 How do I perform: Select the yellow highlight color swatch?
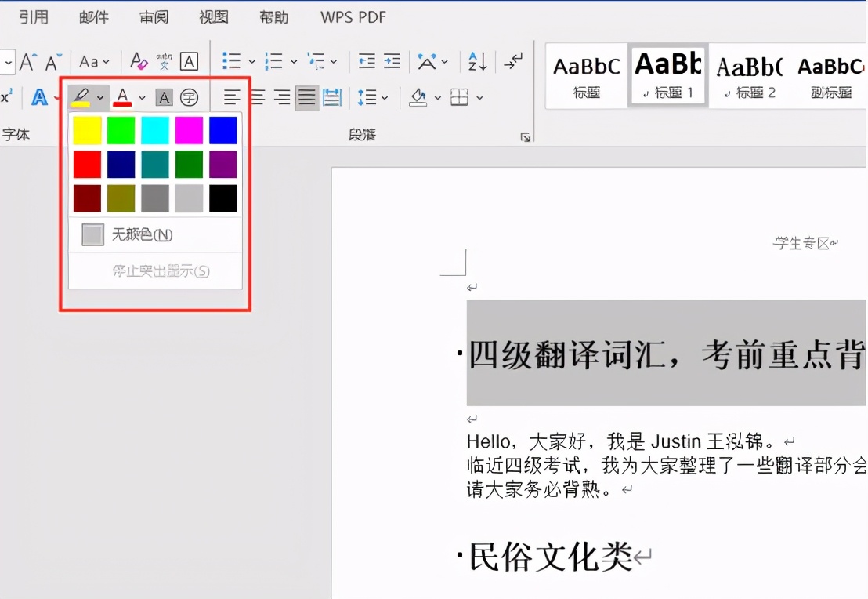pos(86,130)
